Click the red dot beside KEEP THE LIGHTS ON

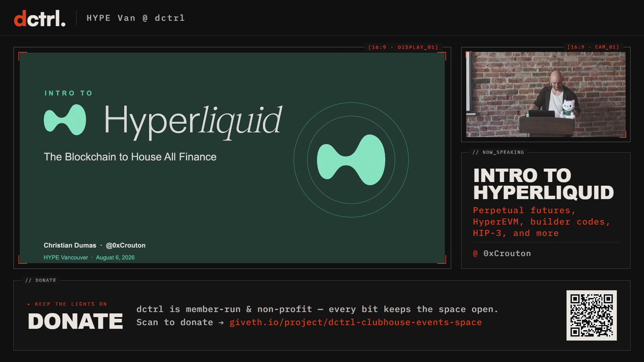click(x=29, y=304)
